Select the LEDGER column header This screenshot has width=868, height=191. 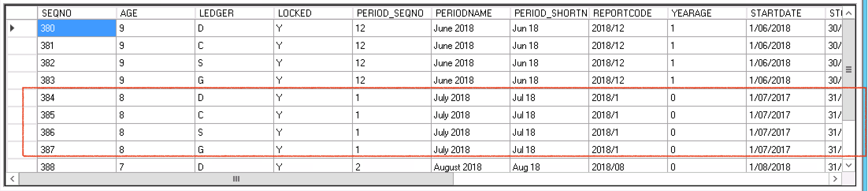pos(234,13)
